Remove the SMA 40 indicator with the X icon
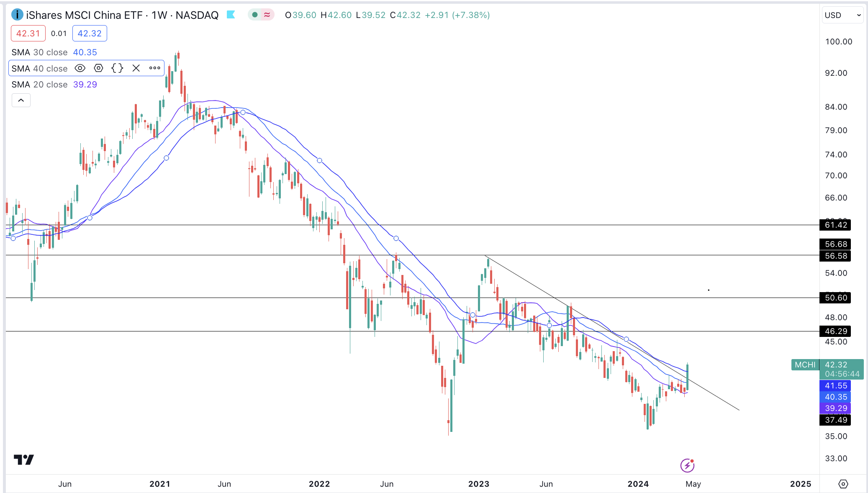The width and height of the screenshot is (868, 493). pyautogui.click(x=136, y=68)
